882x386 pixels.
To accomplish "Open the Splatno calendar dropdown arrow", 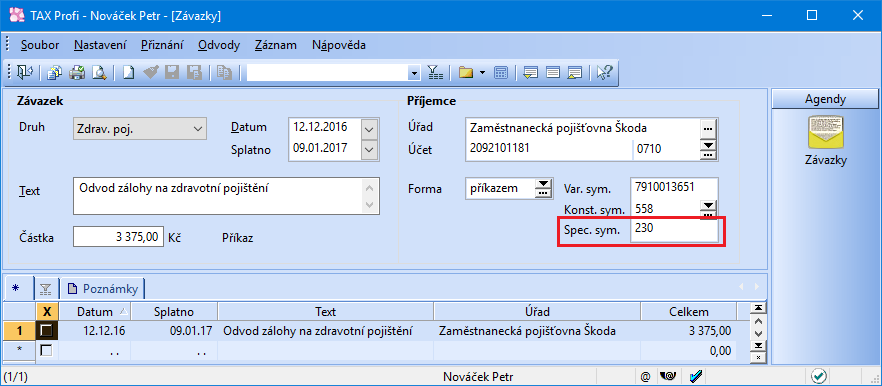I will click(x=368, y=150).
